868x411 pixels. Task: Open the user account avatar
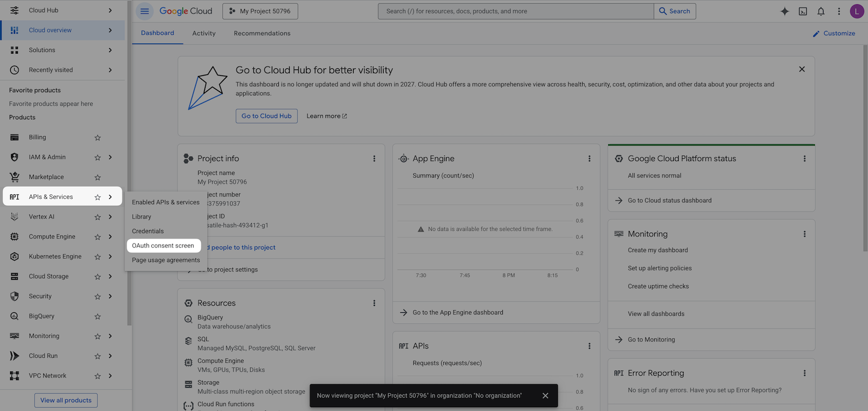pos(857,11)
